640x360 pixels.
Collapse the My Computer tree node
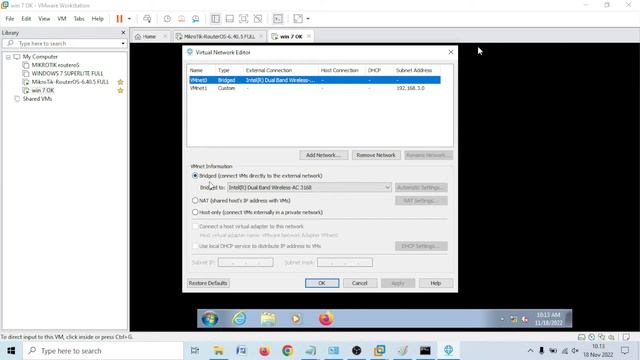[8, 57]
